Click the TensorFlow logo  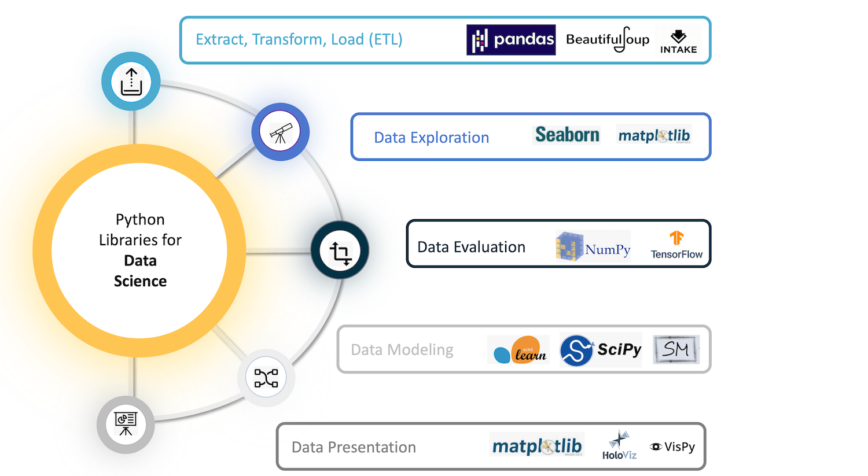click(676, 245)
